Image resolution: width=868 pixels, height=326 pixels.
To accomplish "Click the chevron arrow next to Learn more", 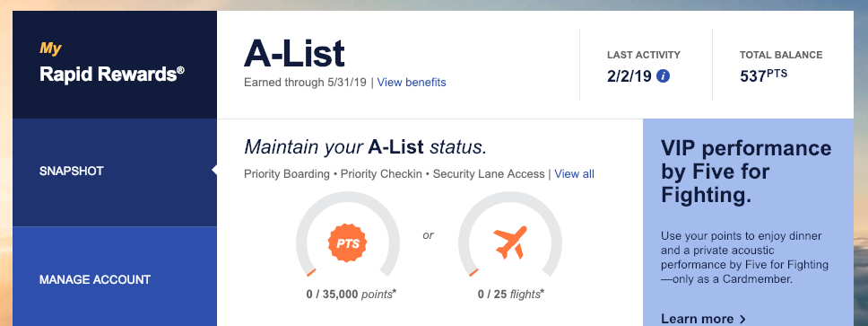I will [742, 320].
